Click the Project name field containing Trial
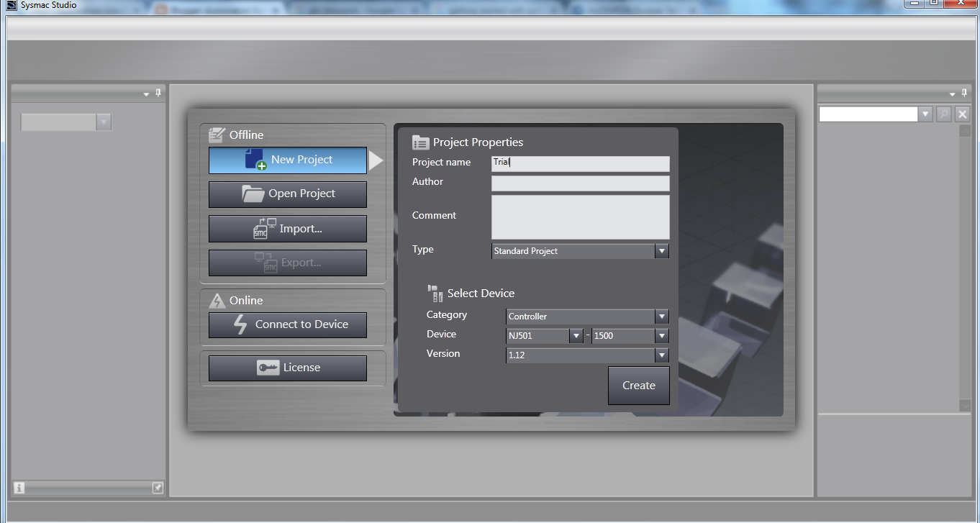 point(581,163)
